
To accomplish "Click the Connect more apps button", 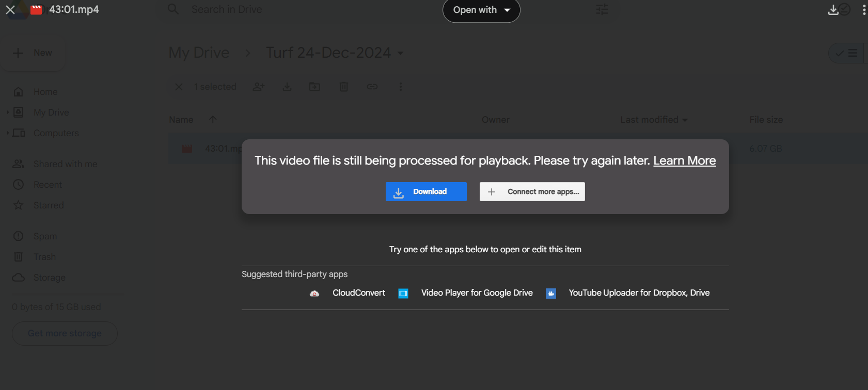I will tap(532, 191).
